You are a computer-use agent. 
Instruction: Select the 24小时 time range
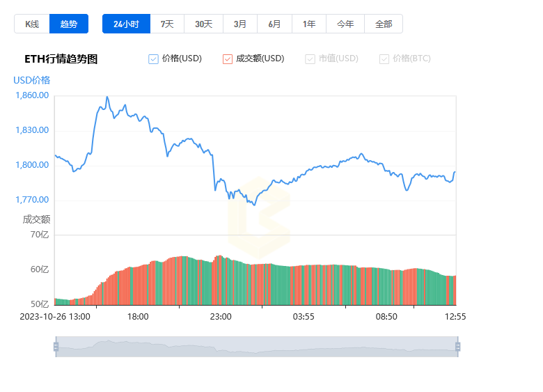point(126,24)
